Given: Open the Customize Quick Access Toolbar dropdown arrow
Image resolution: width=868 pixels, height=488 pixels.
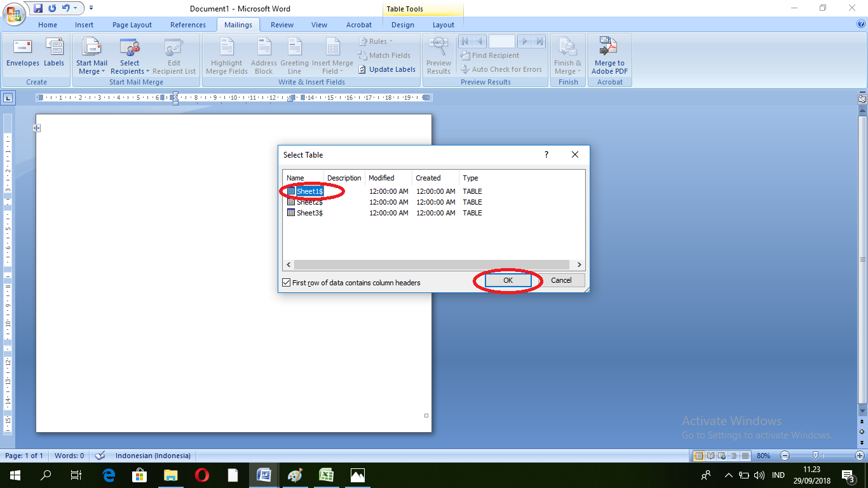Looking at the screenshot, I should (91, 8).
